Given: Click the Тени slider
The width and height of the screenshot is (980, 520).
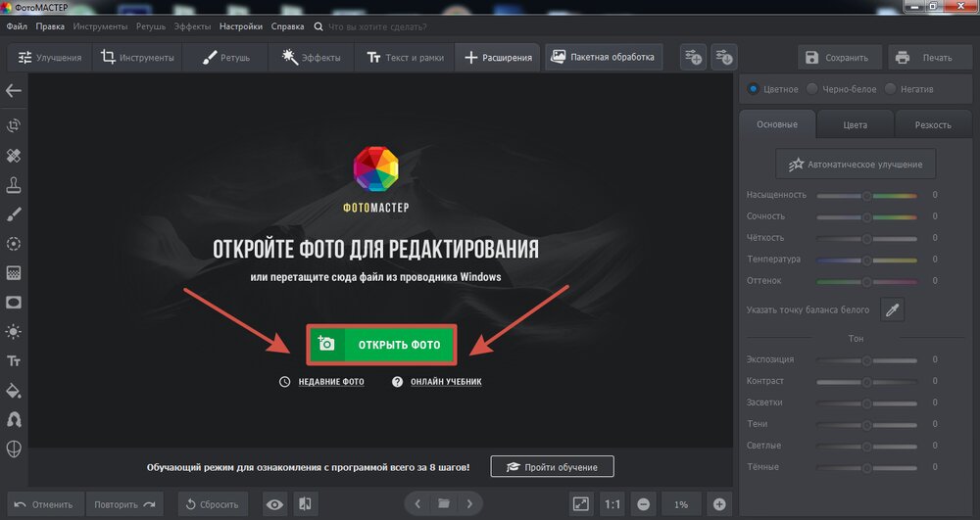Looking at the screenshot, I should [867, 424].
